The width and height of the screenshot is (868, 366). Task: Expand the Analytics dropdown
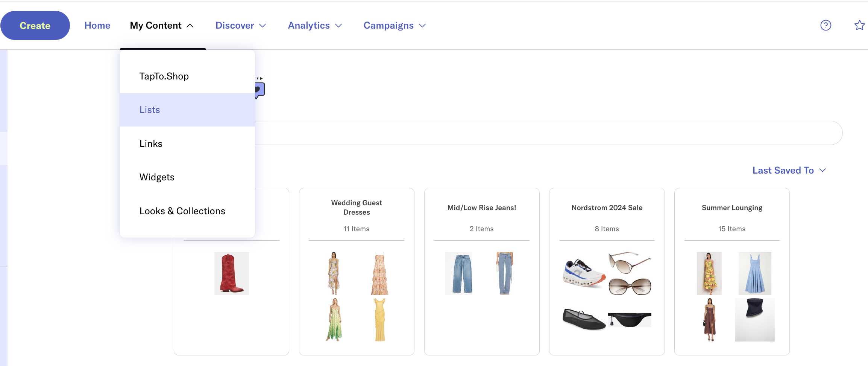315,25
